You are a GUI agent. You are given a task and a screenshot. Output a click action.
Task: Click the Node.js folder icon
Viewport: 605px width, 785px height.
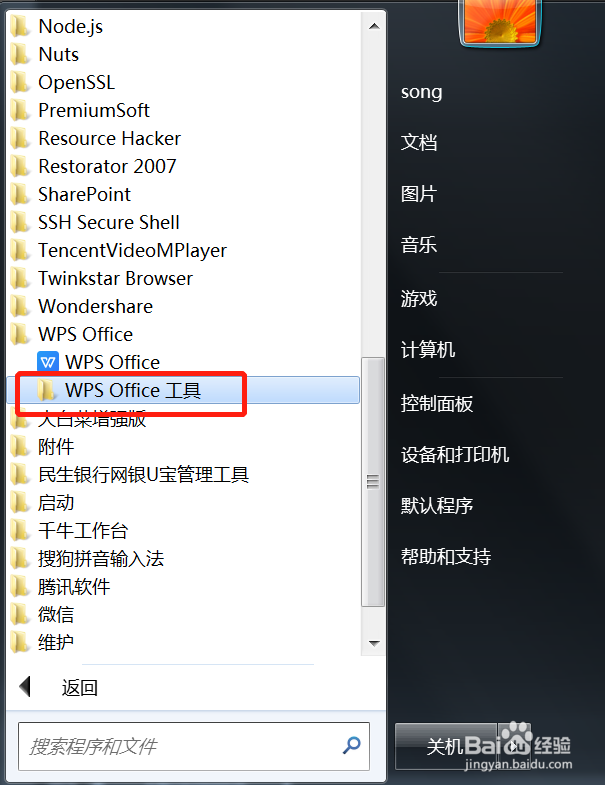(20, 26)
